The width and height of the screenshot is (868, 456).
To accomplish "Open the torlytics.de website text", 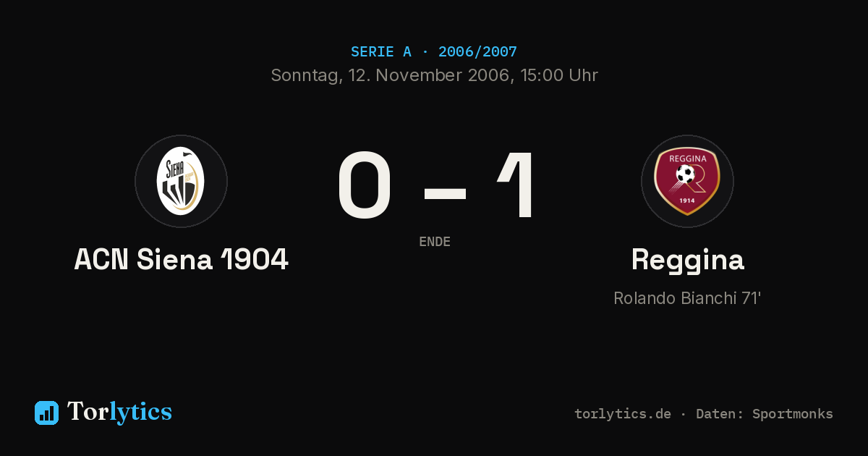I will click(623, 414).
